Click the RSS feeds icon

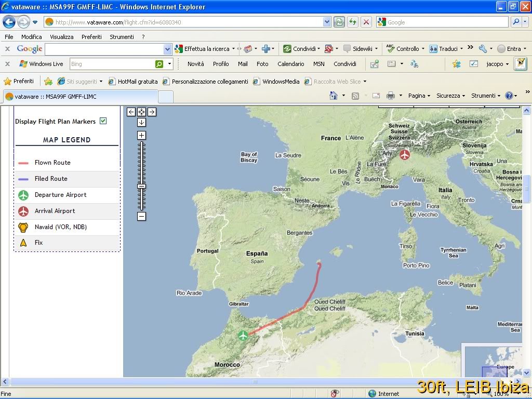point(355,96)
